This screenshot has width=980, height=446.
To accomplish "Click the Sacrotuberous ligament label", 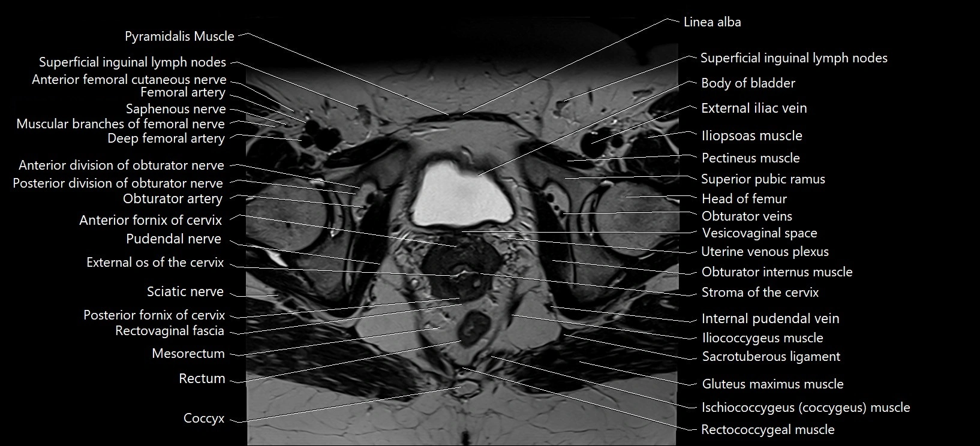I will pyautogui.click(x=771, y=357).
